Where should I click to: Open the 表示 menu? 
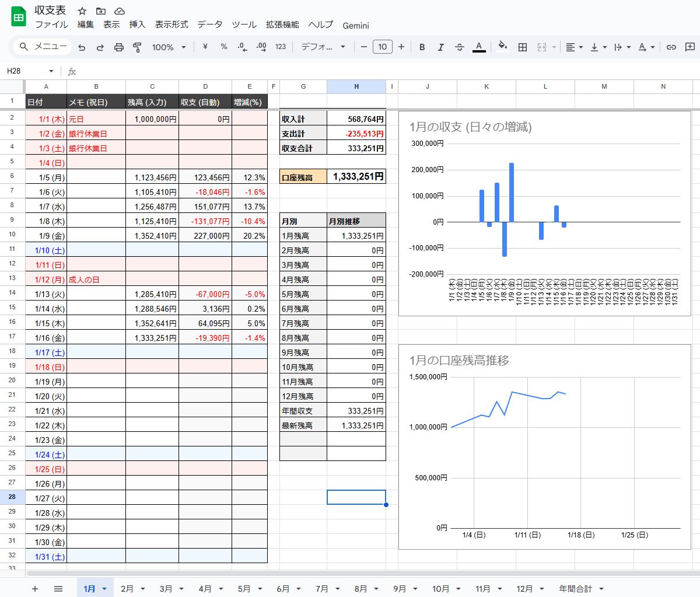pyautogui.click(x=111, y=25)
